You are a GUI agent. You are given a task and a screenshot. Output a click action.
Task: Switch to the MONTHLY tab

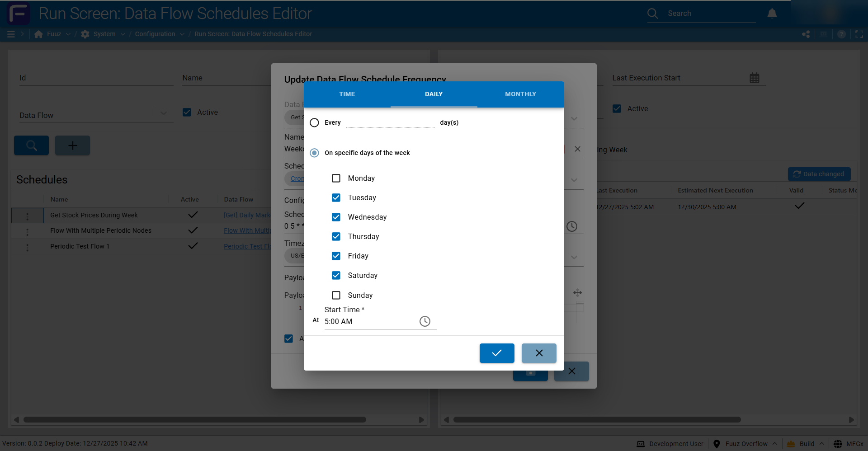(x=520, y=94)
